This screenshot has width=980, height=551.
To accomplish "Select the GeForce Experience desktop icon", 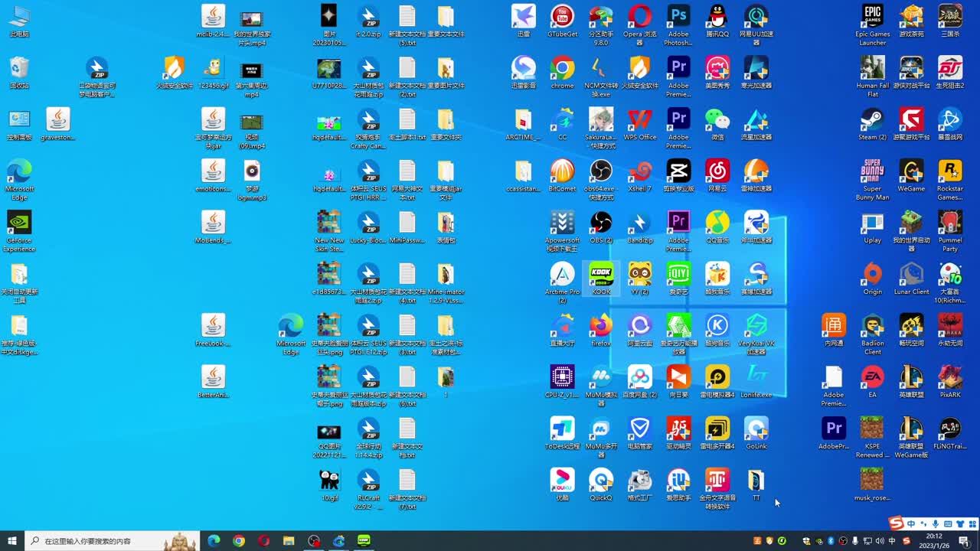I will coord(19,223).
